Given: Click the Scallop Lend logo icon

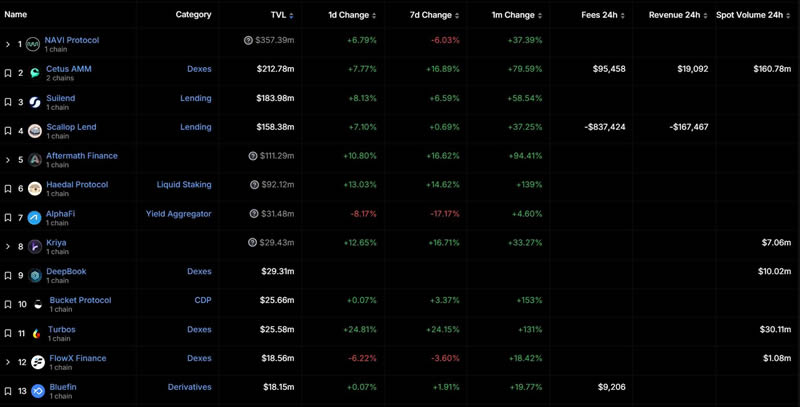Looking at the screenshot, I should (35, 131).
